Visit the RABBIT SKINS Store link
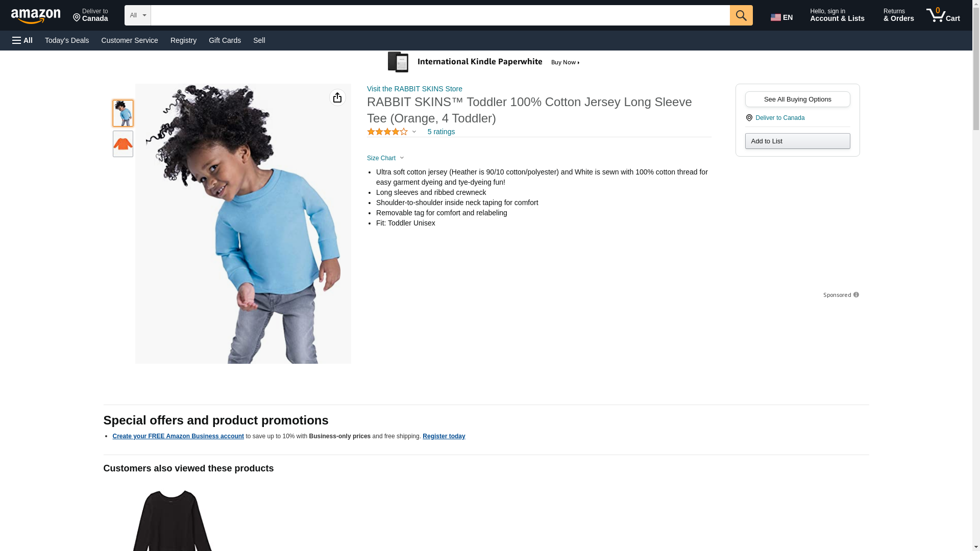Image resolution: width=980 pixels, height=551 pixels. pos(414,89)
